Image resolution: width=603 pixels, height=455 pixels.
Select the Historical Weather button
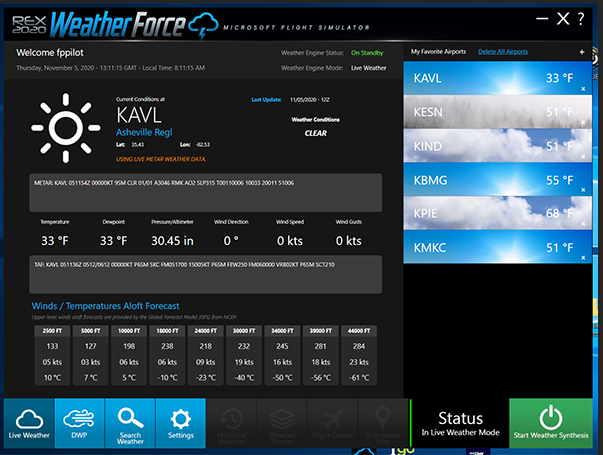coord(231,423)
